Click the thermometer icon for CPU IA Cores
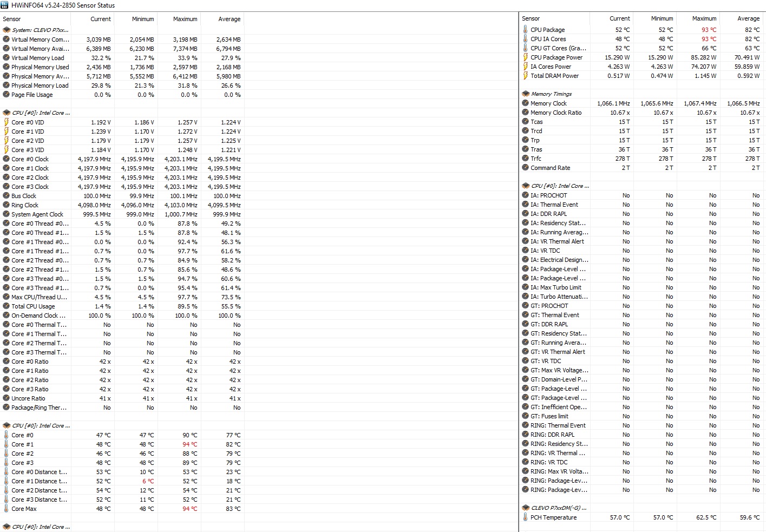This screenshot has height=532, width=766. 525,38
